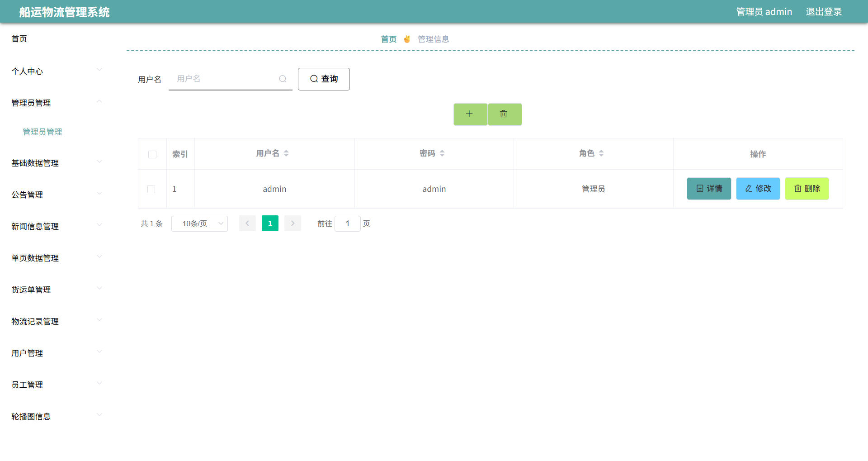The image size is (868, 461).
Task: Collapse 管理员管理 parent menu
Action: [57, 103]
